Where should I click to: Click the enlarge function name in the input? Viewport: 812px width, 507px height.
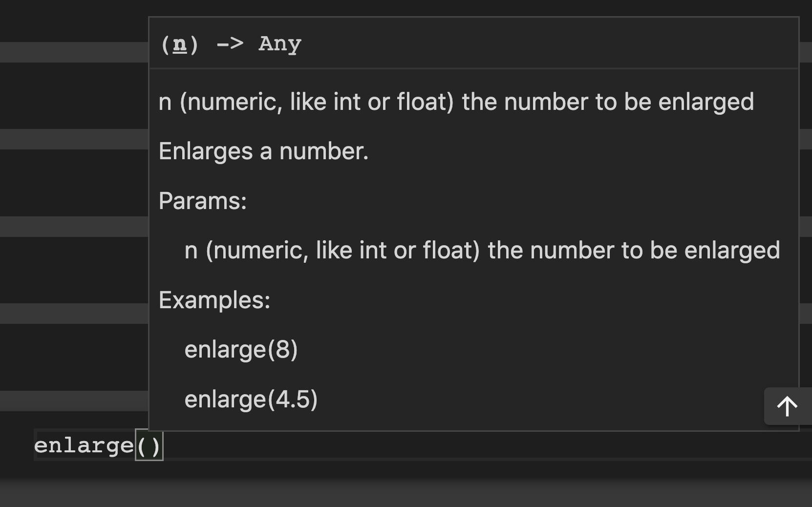tap(84, 444)
